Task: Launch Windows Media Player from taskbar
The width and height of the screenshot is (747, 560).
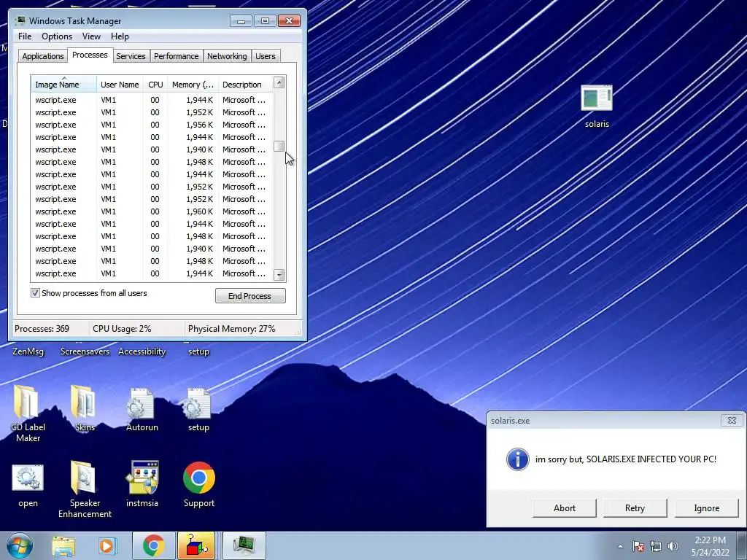Action: tap(107, 545)
